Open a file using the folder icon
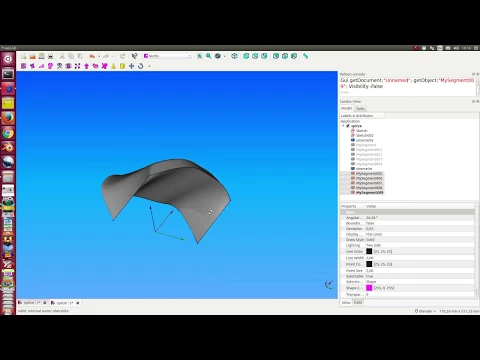480x360 pixels. pos(32,56)
